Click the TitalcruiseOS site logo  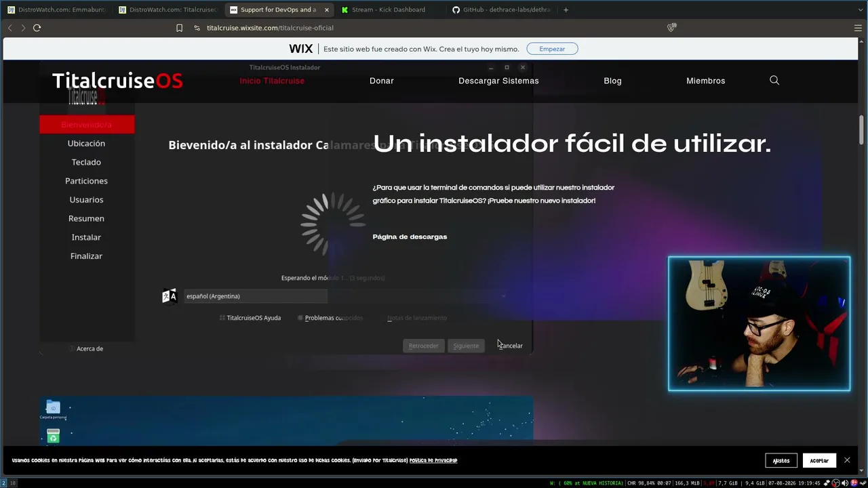pos(117,81)
